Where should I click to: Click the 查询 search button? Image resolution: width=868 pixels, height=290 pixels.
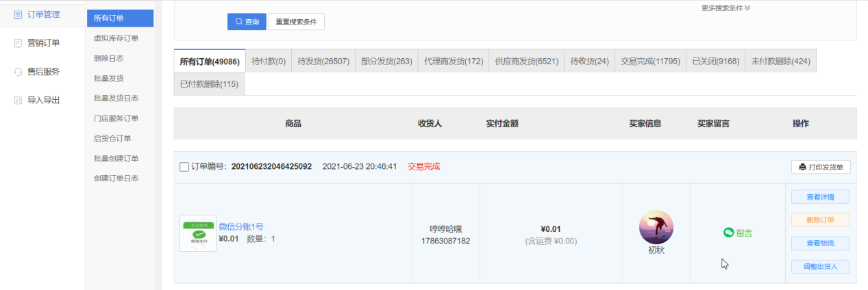(247, 22)
